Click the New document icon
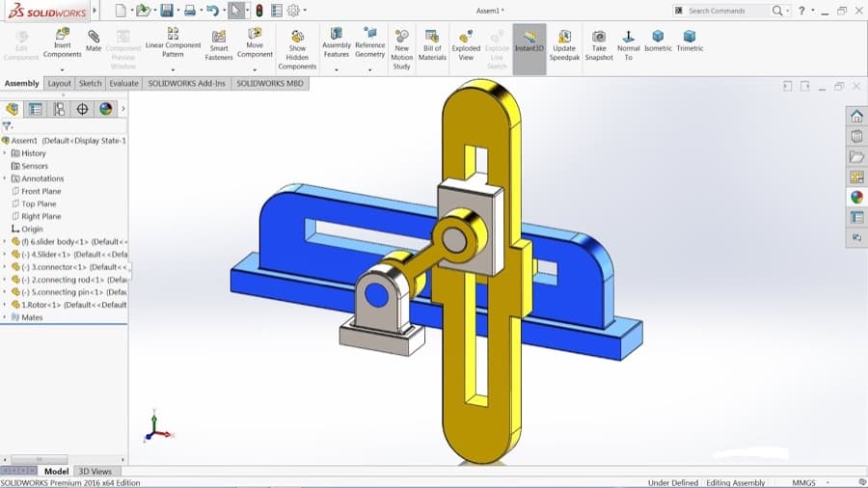The height and width of the screenshot is (488, 868). 121,10
